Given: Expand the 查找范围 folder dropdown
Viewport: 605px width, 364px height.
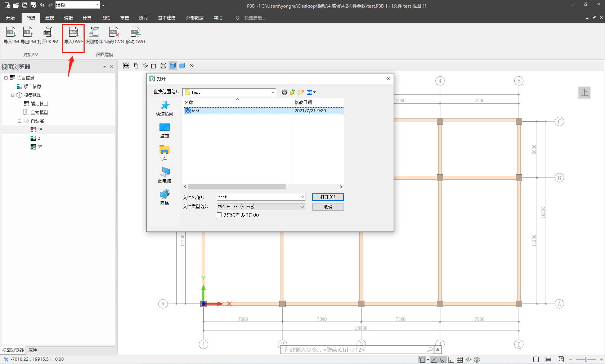Looking at the screenshot, I should coord(273,92).
